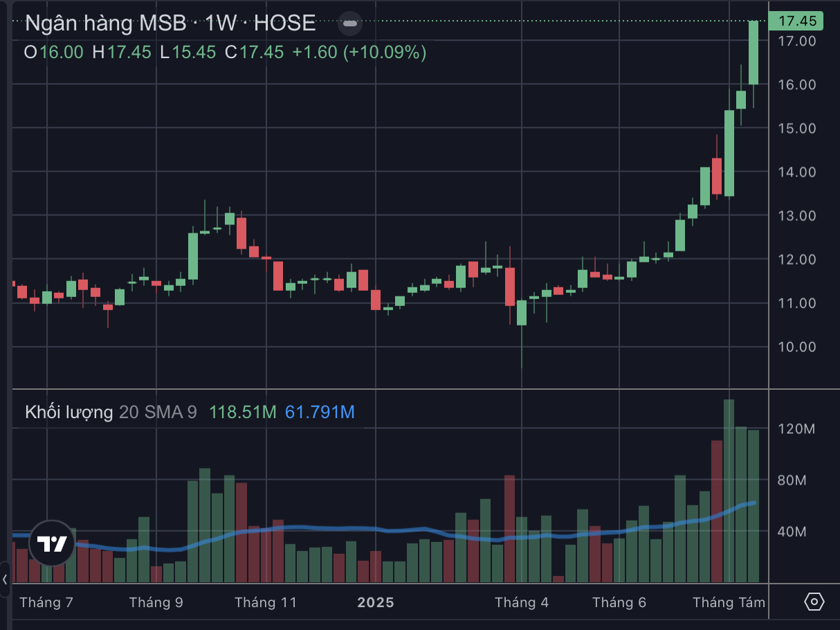
Task: Click the Tháng Tám time axis label
Action: pos(729,602)
